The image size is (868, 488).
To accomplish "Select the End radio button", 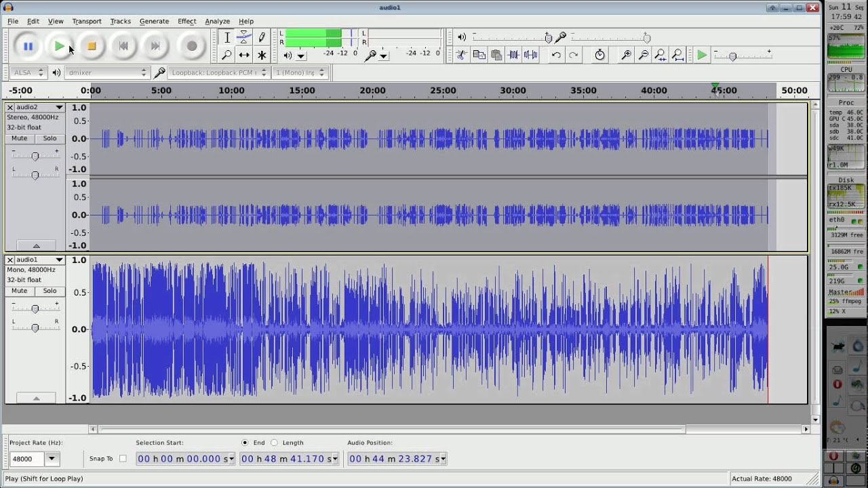I will [x=245, y=443].
